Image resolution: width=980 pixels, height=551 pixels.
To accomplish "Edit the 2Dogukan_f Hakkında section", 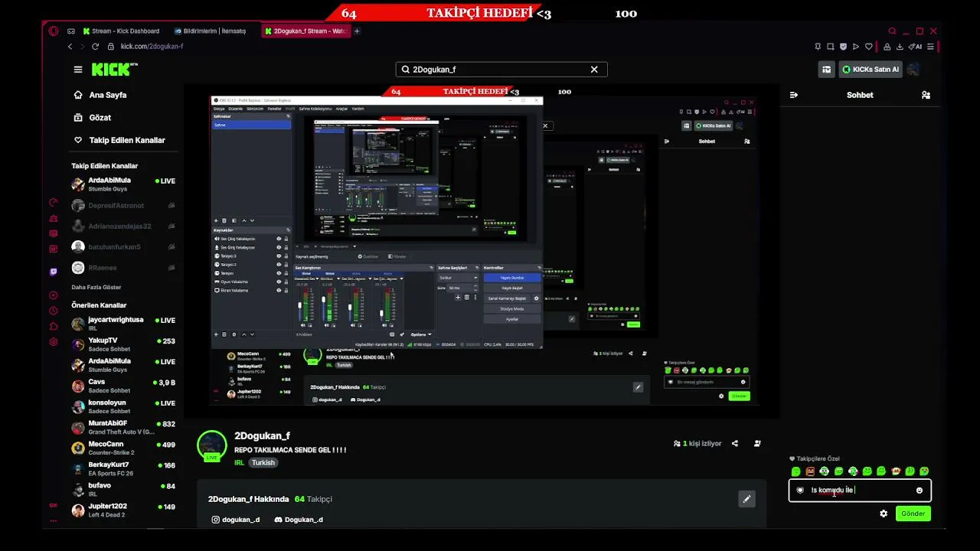I will click(x=746, y=499).
